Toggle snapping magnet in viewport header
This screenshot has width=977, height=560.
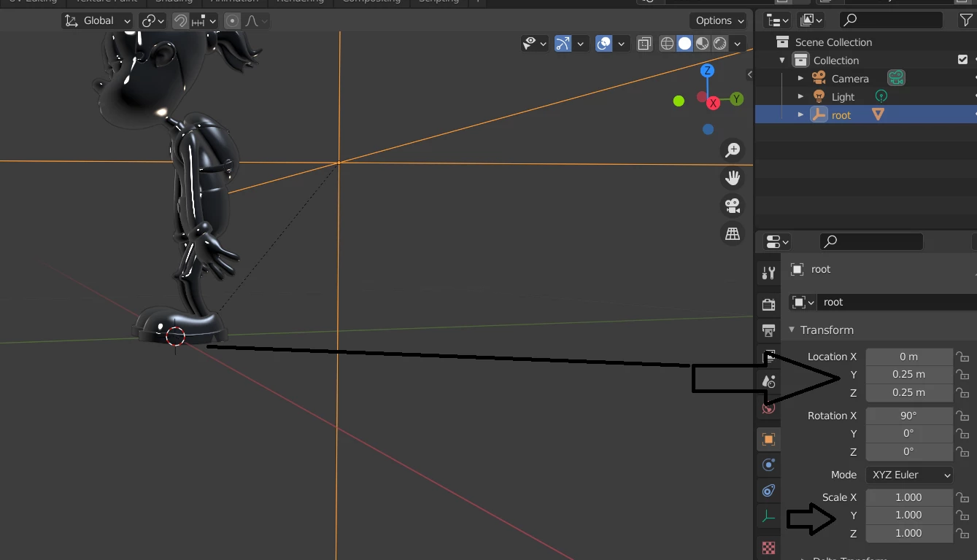point(180,21)
